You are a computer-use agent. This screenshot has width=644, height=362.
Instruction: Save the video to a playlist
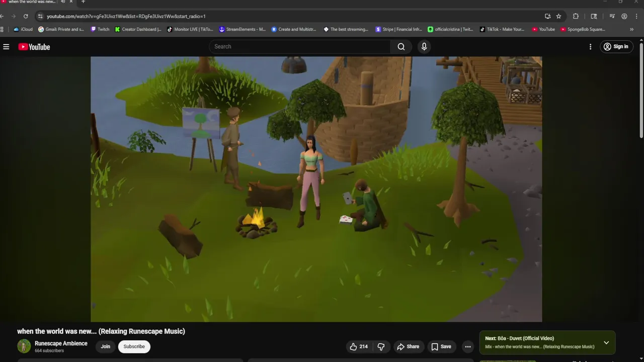coord(441,346)
